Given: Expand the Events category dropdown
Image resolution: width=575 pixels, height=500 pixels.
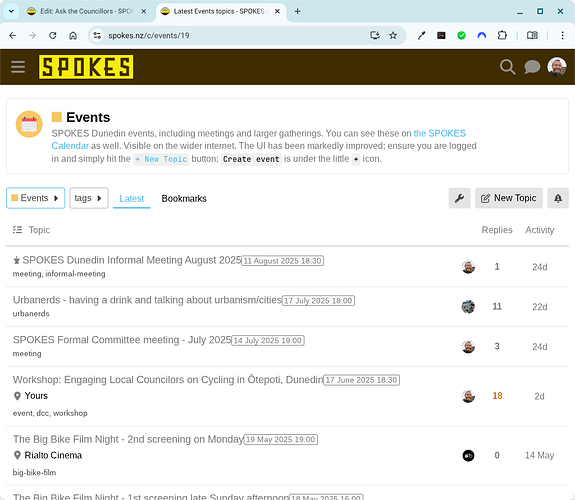Looking at the screenshot, I should click(36, 198).
